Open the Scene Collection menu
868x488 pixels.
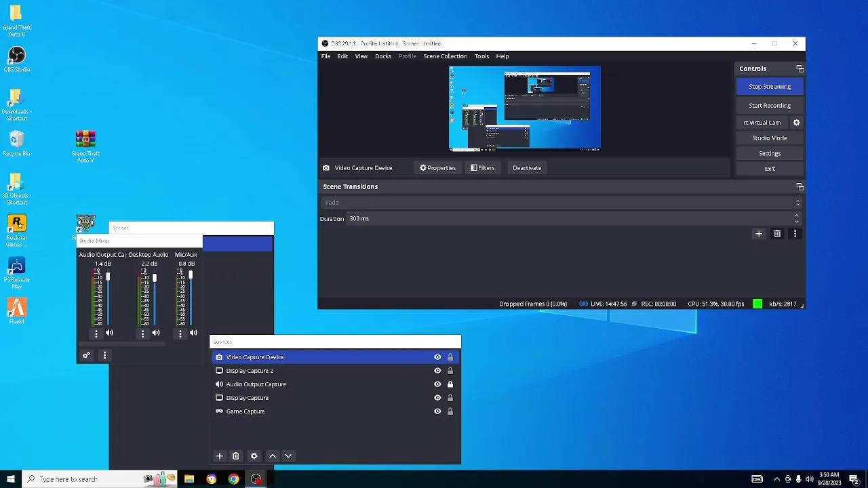[x=445, y=56]
